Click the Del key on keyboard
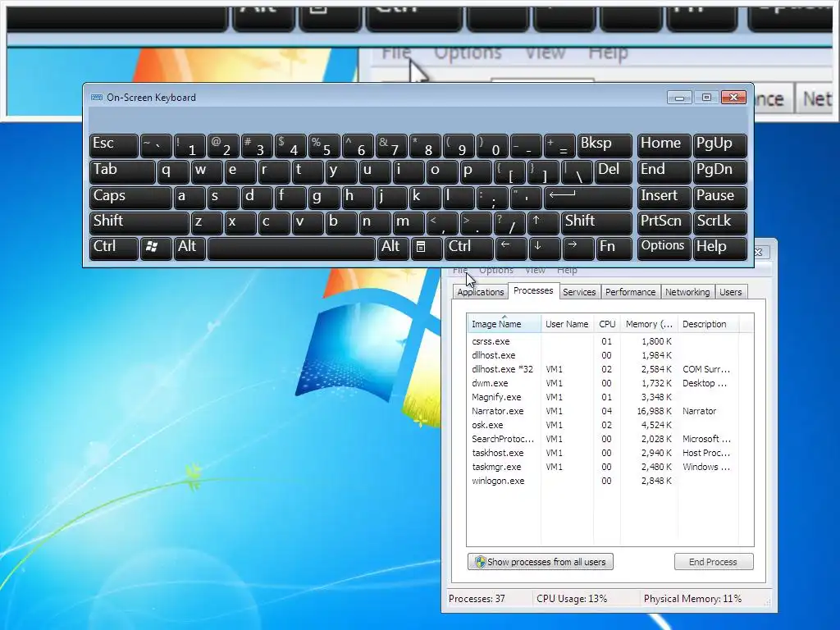The image size is (840, 630). (x=613, y=171)
